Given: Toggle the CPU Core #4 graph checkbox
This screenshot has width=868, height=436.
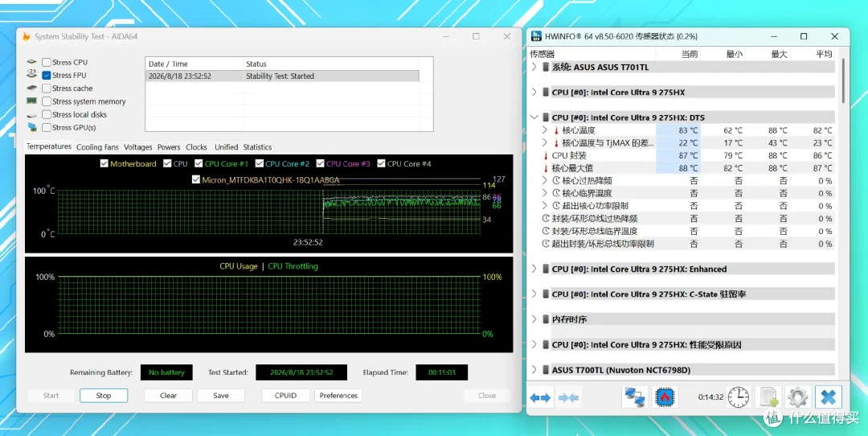Looking at the screenshot, I should tap(382, 163).
